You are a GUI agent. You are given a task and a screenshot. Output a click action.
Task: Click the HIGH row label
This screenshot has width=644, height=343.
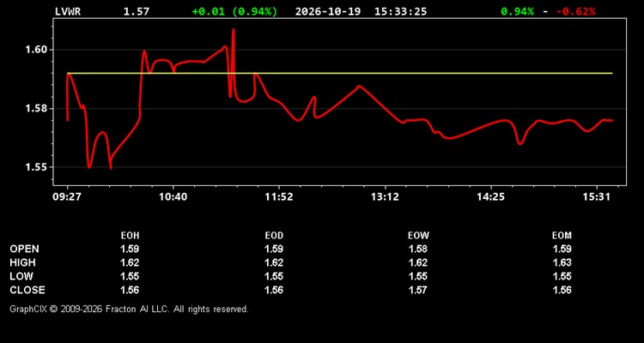point(22,262)
